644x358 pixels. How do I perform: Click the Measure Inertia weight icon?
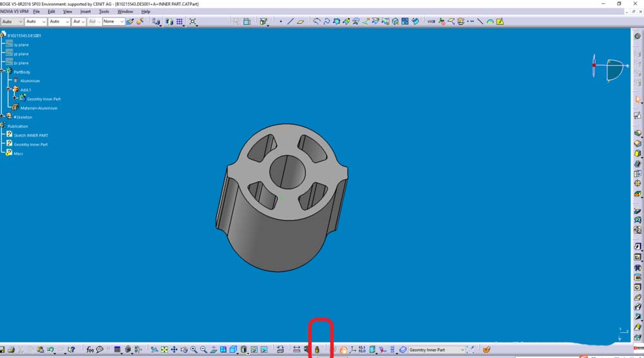pos(317,350)
